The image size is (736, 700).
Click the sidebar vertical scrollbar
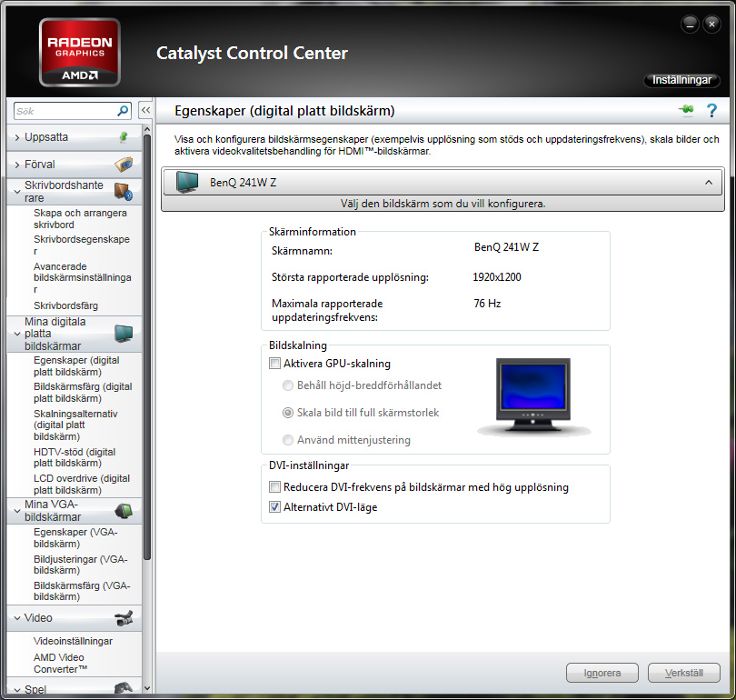(x=147, y=364)
